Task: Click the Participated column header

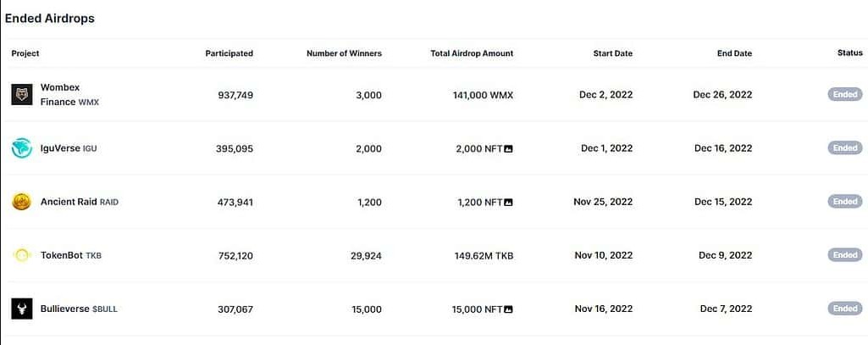Action: [x=229, y=53]
